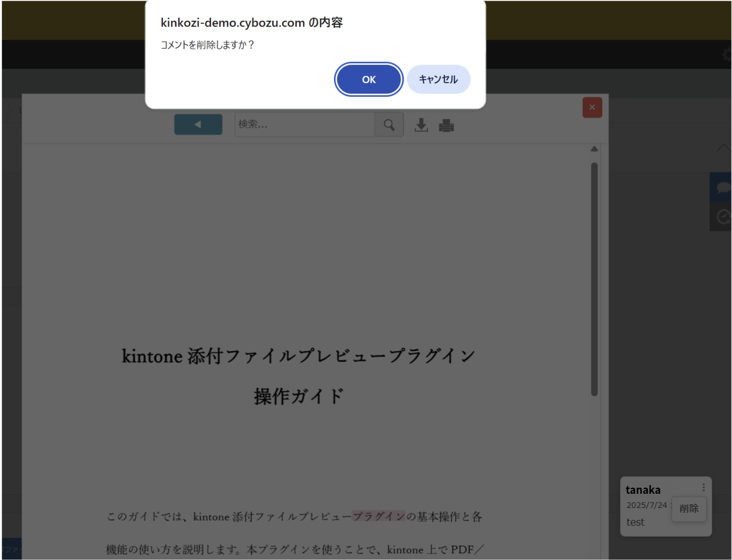Open the history clock icon panel
The width and height of the screenshot is (732, 560).
coord(722,217)
